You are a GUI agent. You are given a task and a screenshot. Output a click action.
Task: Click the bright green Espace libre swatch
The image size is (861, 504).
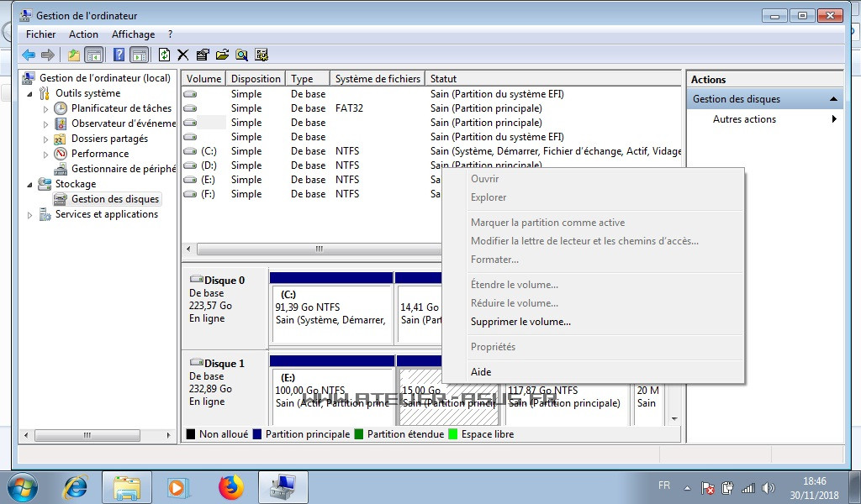click(453, 434)
